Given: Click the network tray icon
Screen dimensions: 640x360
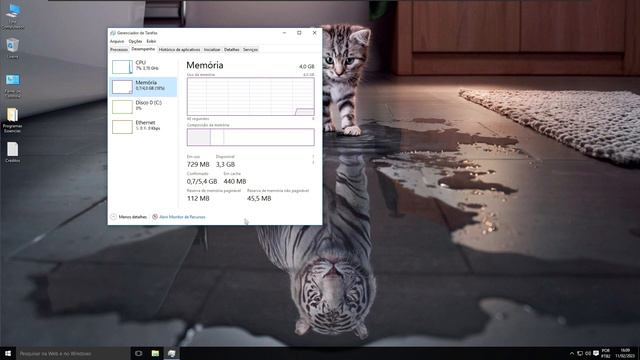Looking at the screenshot, I should click(580, 353).
